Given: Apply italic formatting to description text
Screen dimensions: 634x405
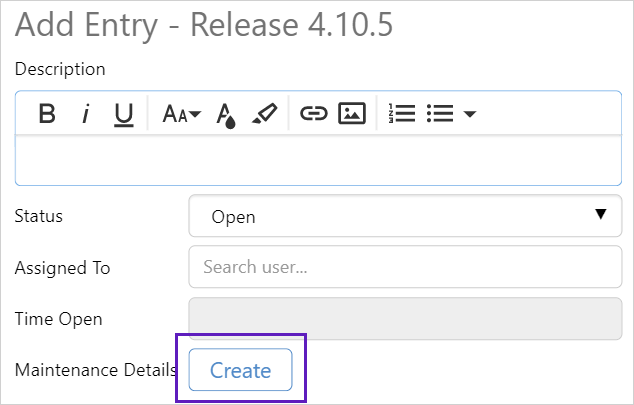Looking at the screenshot, I should pos(85,114).
